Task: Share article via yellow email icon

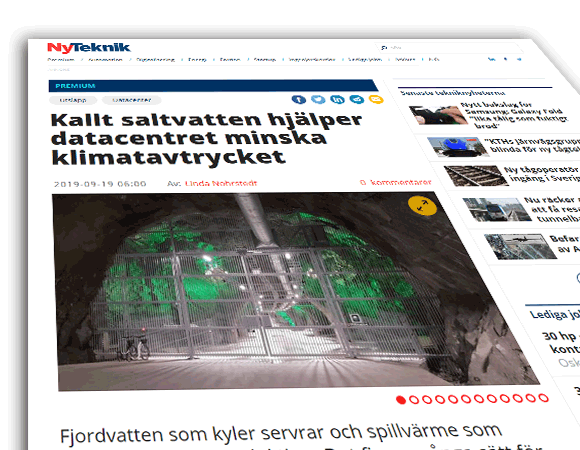Action: [376, 99]
